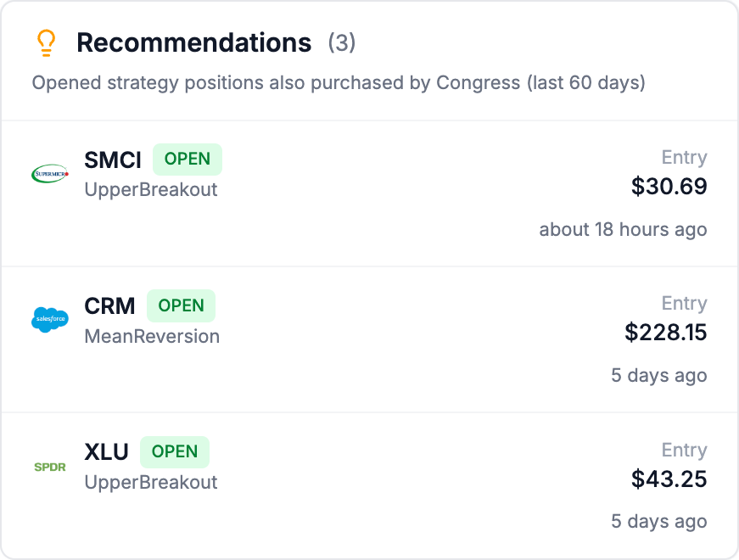Click the OPEN badge next to SMCI
This screenshot has height=560, width=739.
pos(187,159)
